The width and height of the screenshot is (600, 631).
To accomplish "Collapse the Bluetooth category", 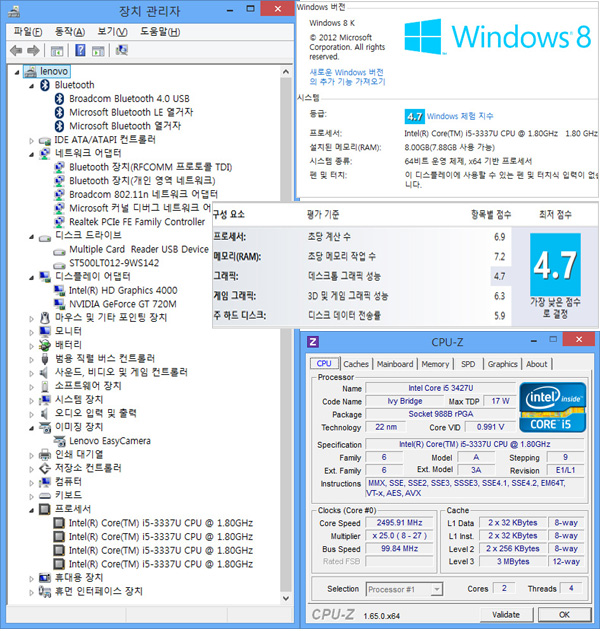I will (x=31, y=86).
